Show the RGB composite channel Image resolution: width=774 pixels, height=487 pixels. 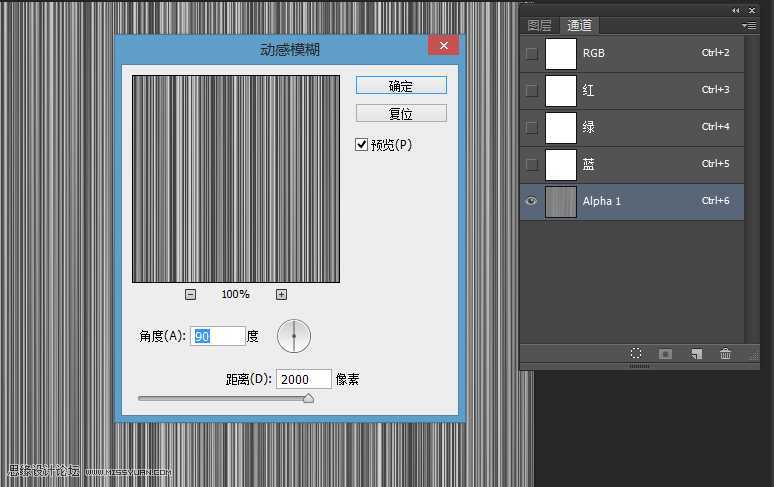[x=531, y=53]
